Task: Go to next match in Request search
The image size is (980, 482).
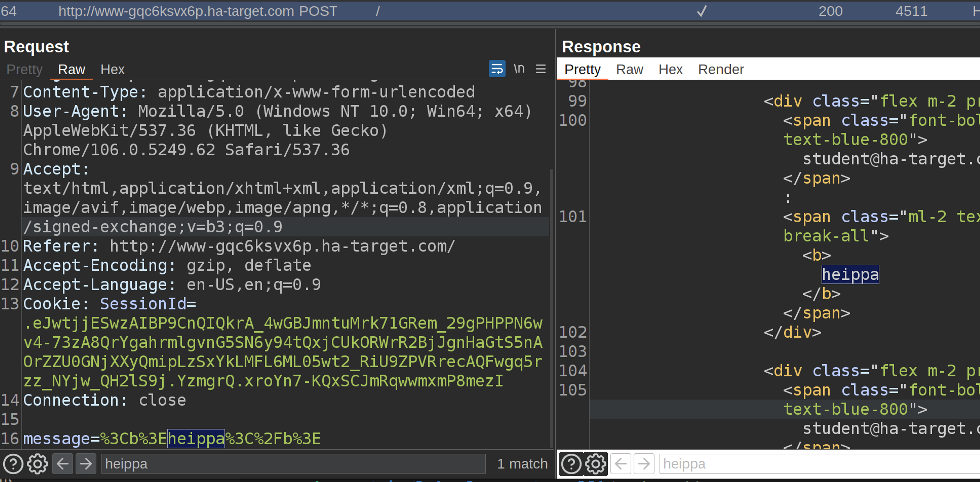Action: pos(86,464)
